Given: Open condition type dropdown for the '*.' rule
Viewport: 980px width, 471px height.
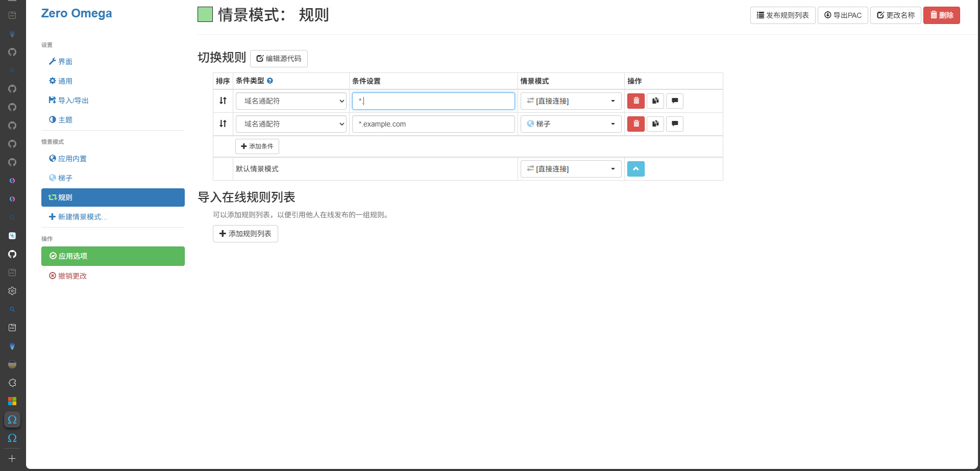Looking at the screenshot, I should [291, 101].
